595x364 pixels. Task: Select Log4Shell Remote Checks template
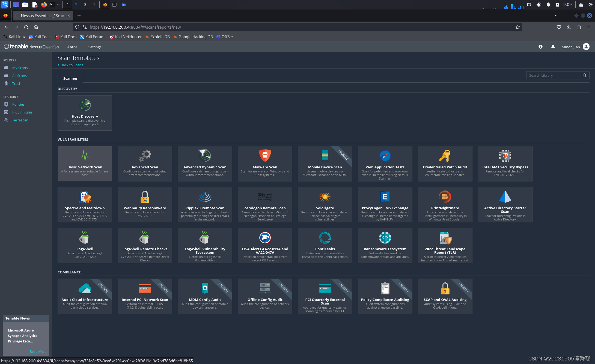pyautogui.click(x=145, y=245)
